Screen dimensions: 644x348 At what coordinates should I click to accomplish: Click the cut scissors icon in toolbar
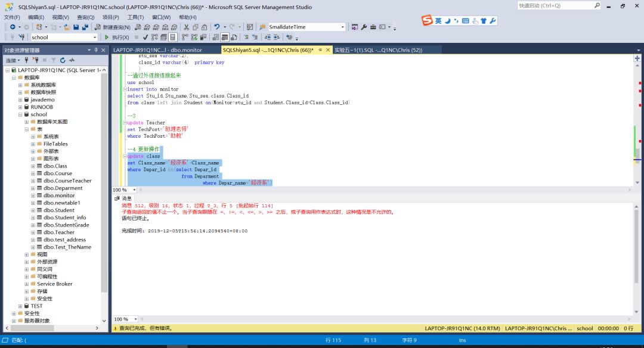click(187, 27)
